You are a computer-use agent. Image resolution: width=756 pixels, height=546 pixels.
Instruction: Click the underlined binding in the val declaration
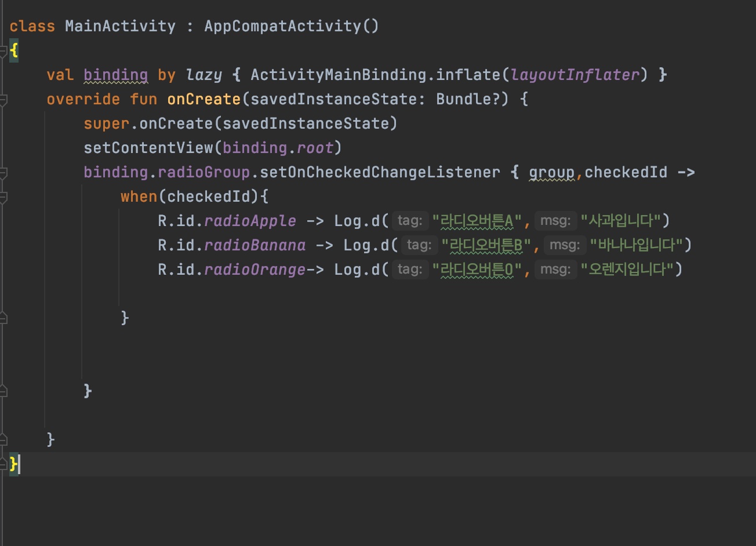pos(115,75)
